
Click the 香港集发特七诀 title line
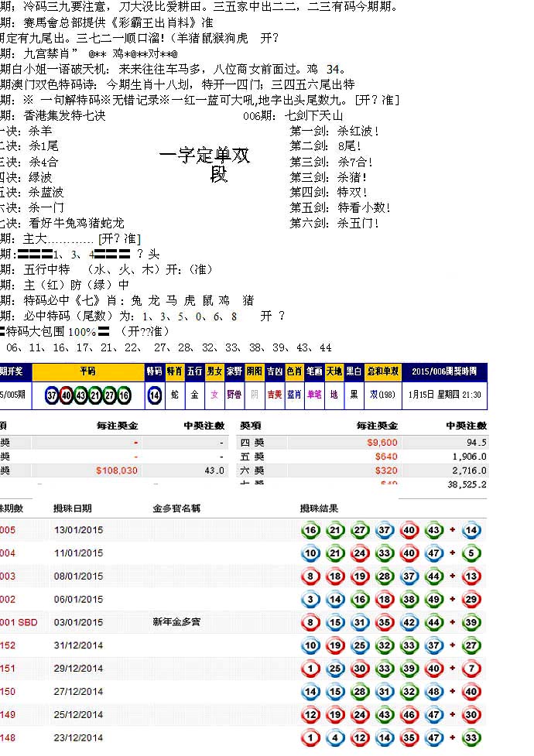(x=64, y=116)
